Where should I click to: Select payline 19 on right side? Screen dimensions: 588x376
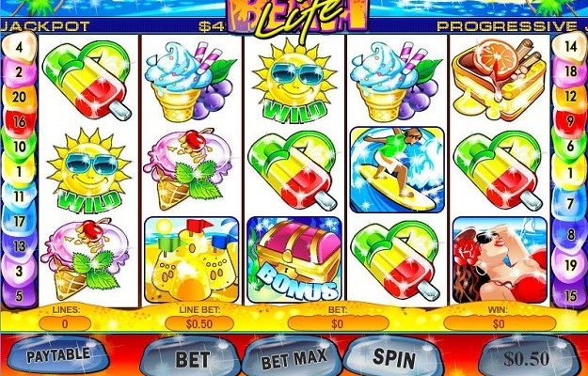click(x=570, y=265)
